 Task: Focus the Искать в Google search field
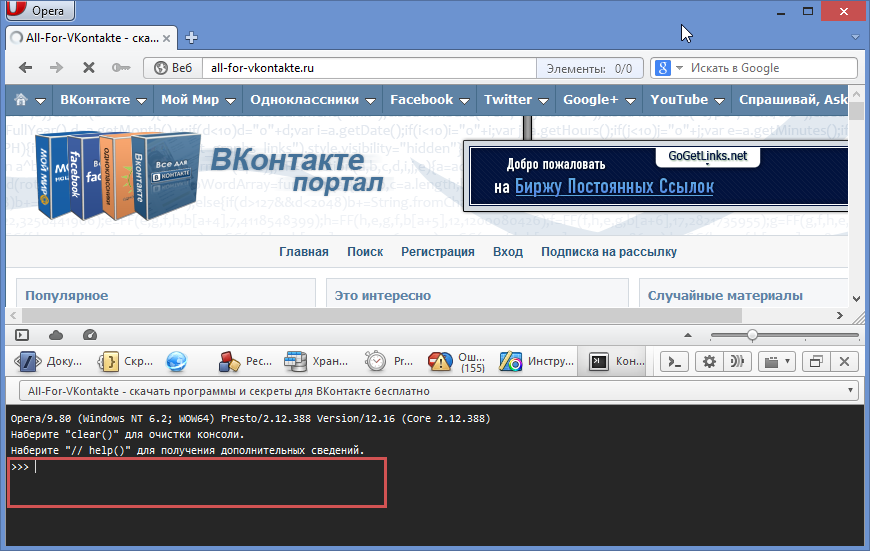[x=771, y=68]
